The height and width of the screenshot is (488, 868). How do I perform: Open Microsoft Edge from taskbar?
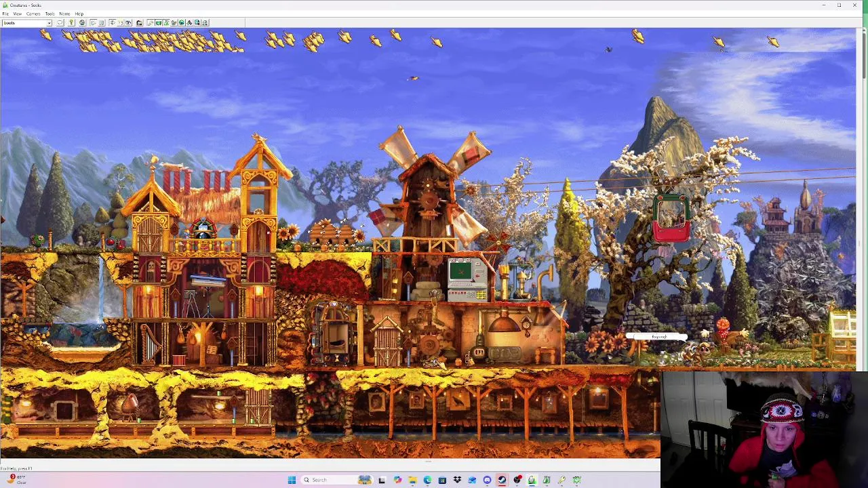coord(427,480)
